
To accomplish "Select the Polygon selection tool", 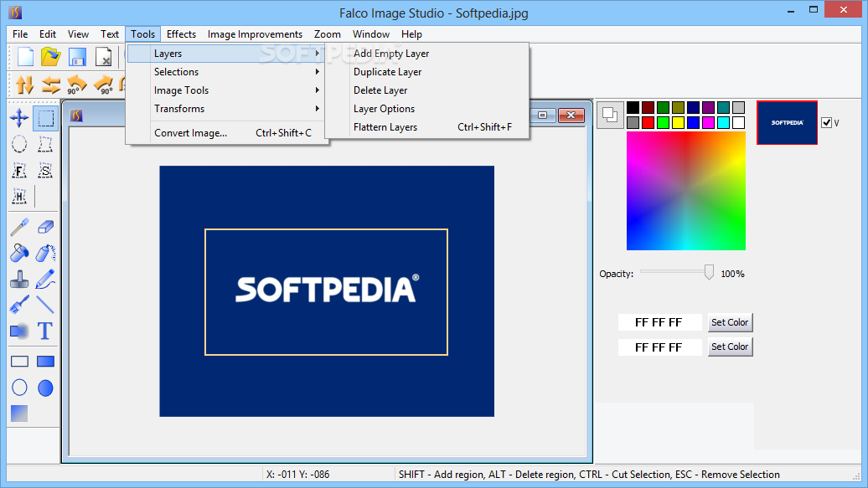I will tap(45, 145).
